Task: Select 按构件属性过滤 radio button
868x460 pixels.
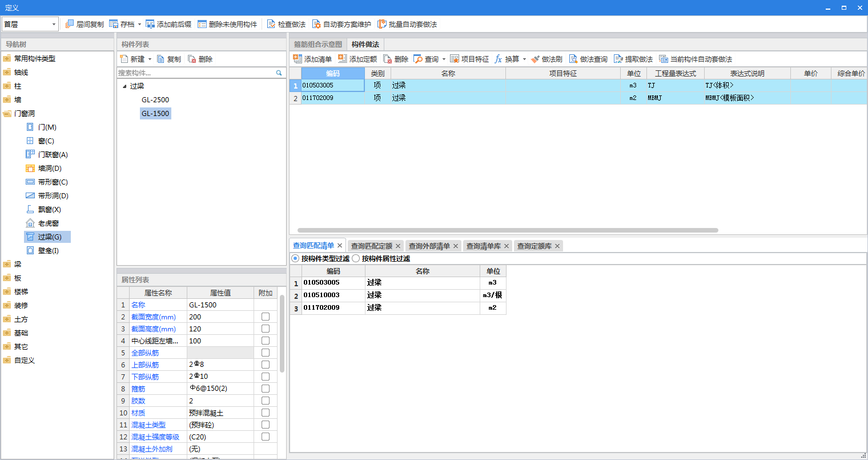Action: [x=356, y=258]
